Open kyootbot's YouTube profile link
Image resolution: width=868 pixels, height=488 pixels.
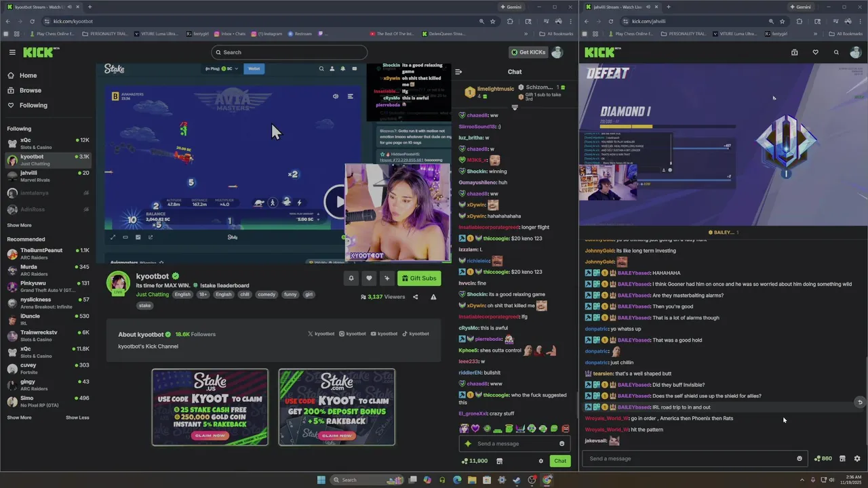[384, 333]
